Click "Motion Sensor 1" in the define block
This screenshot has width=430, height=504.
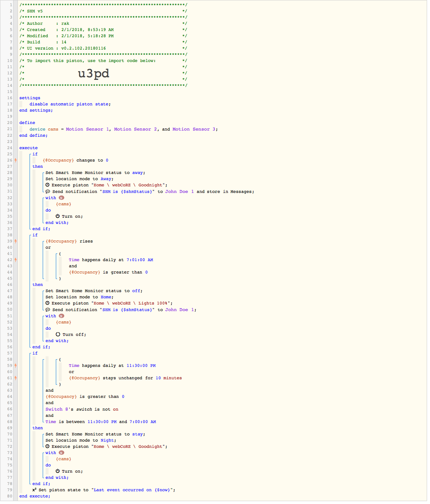(88, 129)
